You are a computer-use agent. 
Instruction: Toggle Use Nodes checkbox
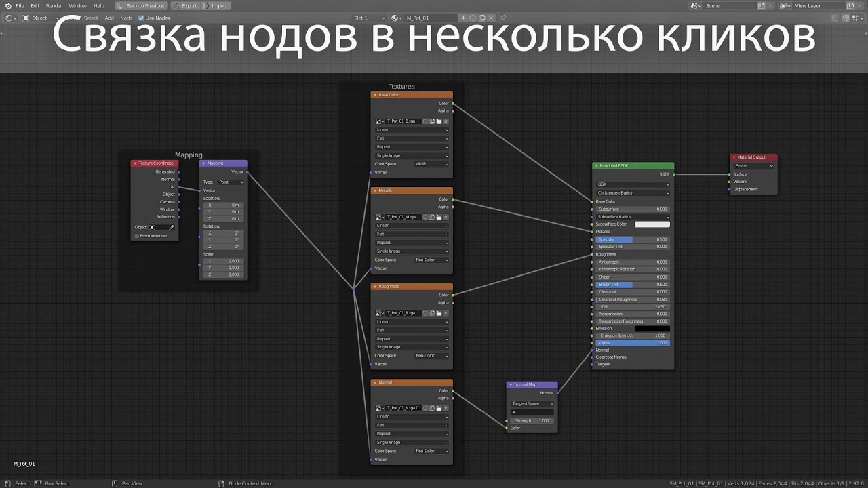coord(141,18)
